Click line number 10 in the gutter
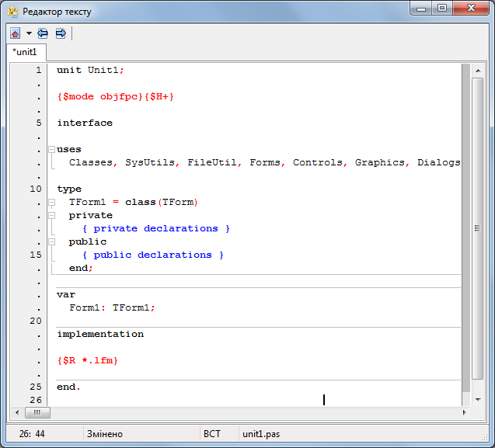 [36, 189]
